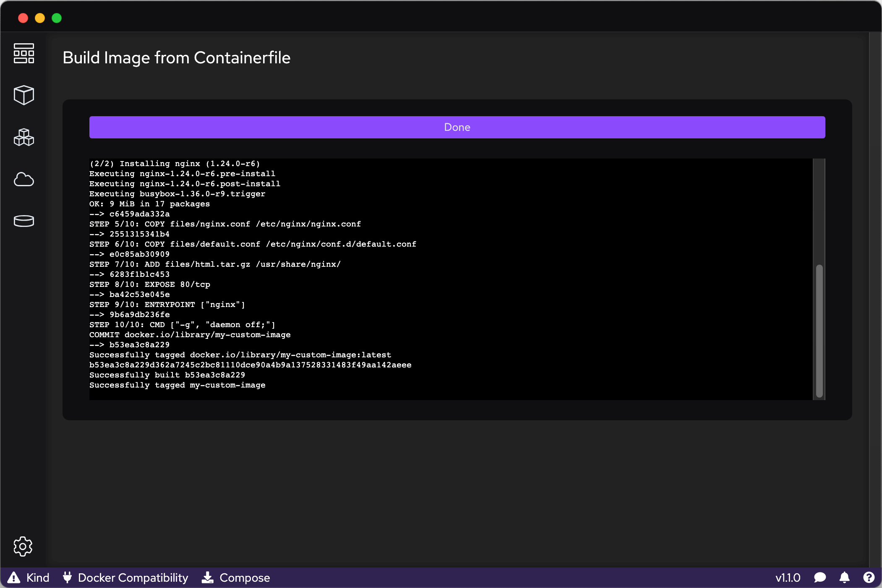Click the long b53ea3c8a229d362 hash line
Image resolution: width=882 pixels, height=588 pixels.
(x=251, y=365)
